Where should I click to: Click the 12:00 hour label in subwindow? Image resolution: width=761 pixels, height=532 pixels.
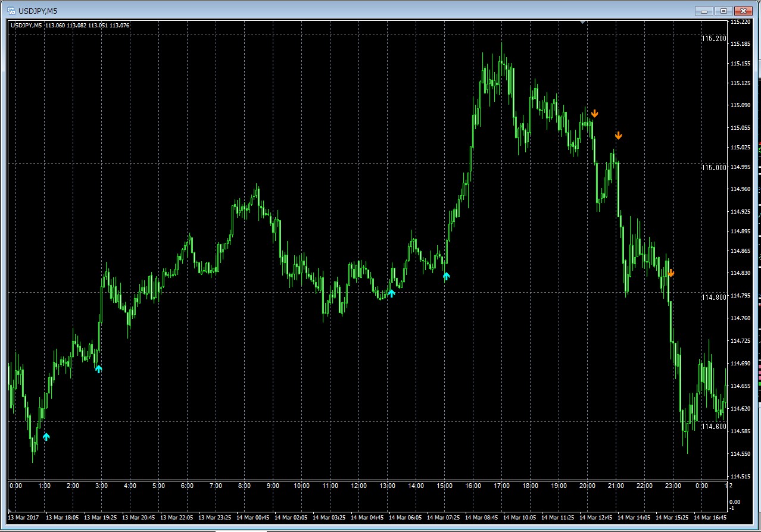coord(358,486)
